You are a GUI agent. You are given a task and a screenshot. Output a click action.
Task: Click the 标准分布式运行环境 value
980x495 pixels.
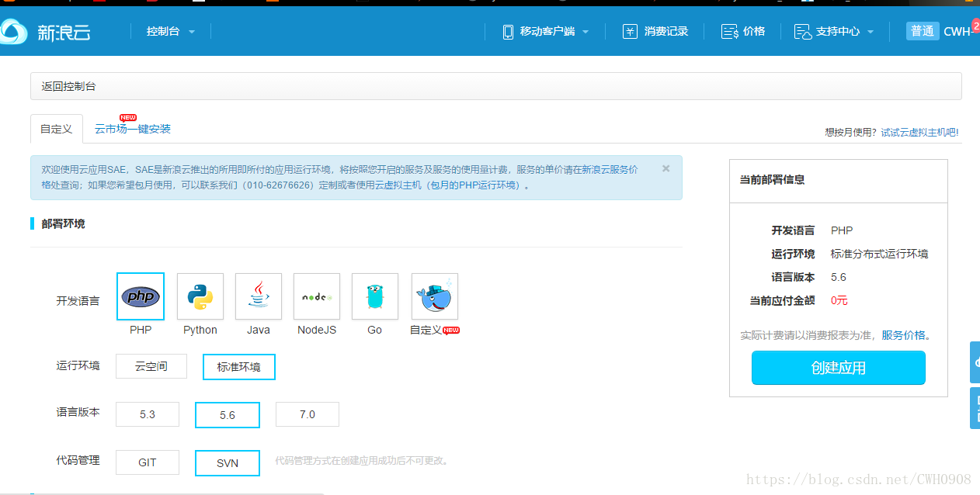(879, 254)
